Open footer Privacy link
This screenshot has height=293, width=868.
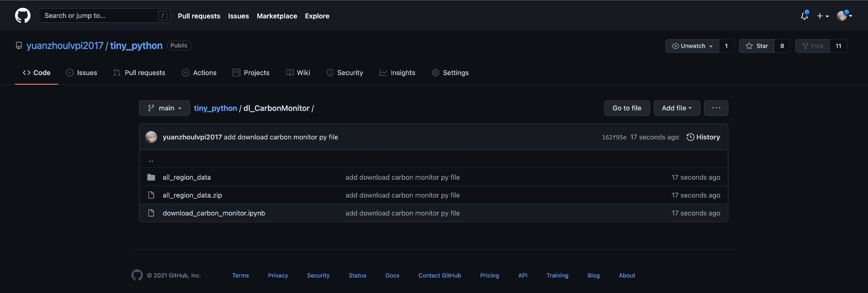tap(278, 276)
